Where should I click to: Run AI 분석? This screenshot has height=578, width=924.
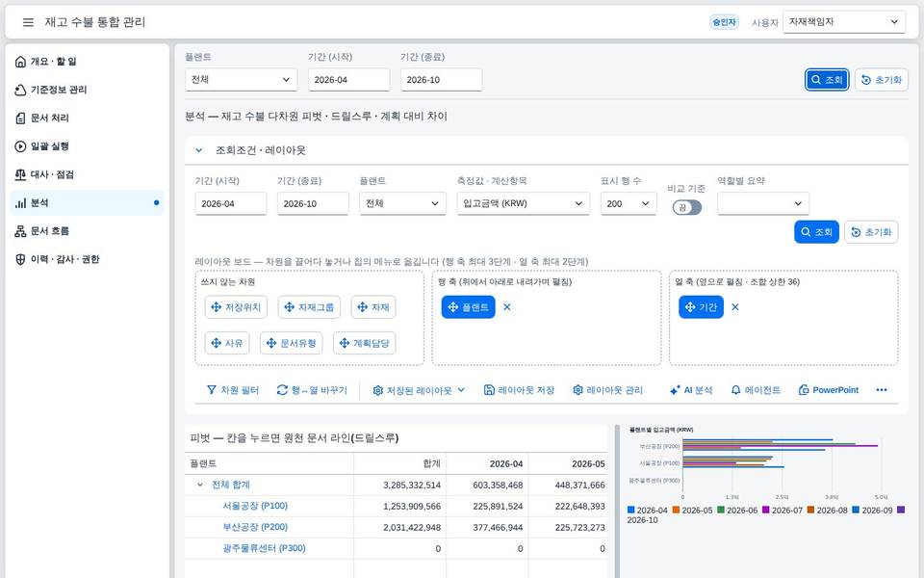[x=691, y=390]
